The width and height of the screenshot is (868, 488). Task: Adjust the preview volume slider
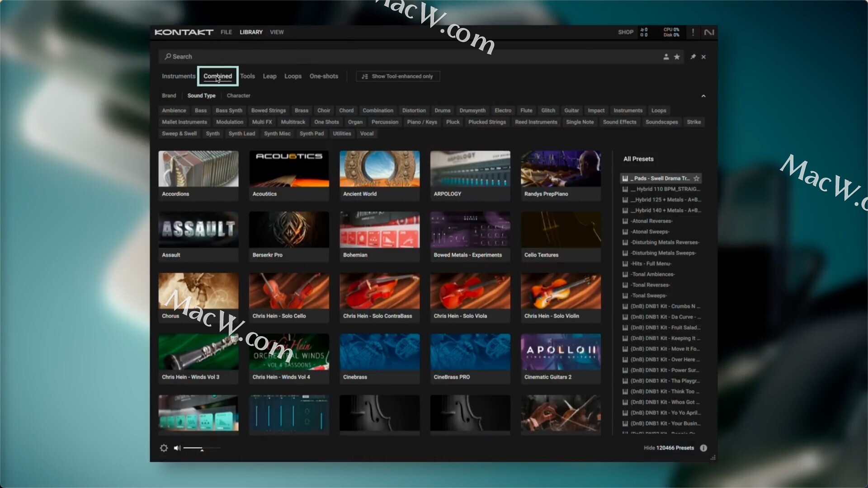(202, 448)
